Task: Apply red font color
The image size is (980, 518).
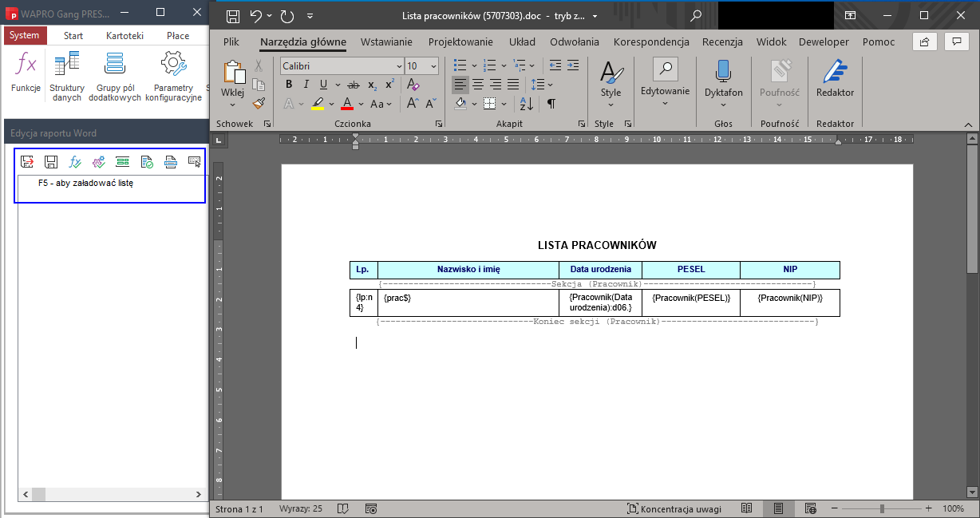Action: click(347, 104)
